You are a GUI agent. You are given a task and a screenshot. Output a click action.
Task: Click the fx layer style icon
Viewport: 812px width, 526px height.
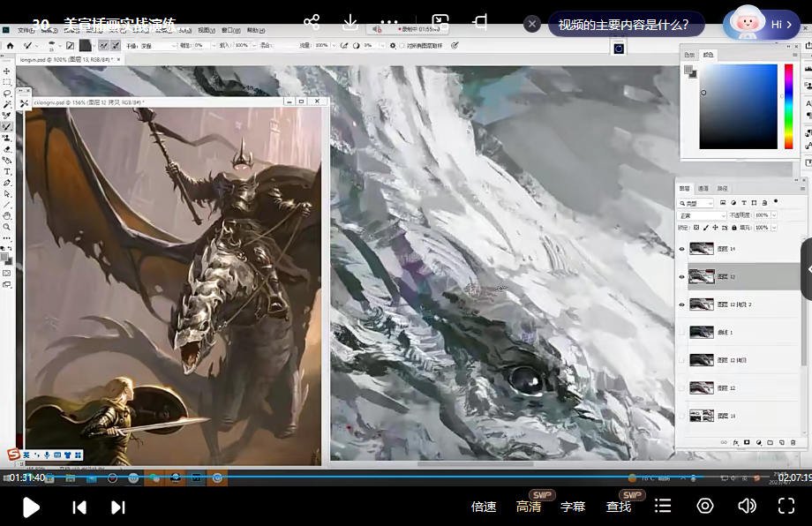tap(734, 442)
